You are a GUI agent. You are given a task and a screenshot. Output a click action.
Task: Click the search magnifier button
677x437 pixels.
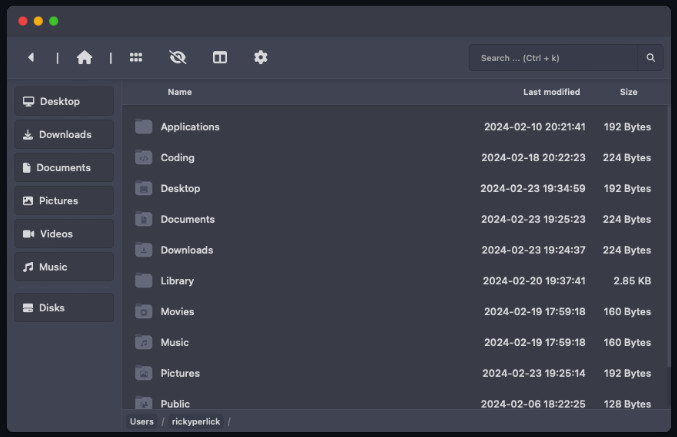pyautogui.click(x=650, y=57)
